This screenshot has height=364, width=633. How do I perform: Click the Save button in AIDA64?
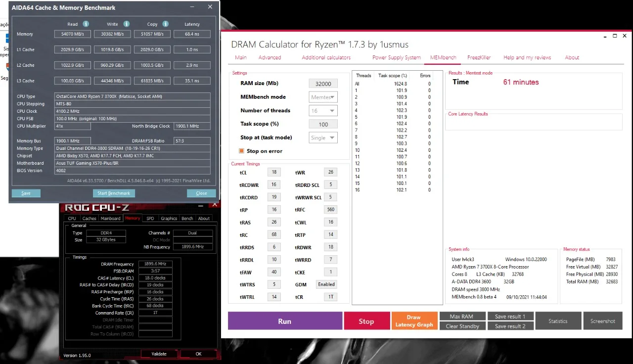point(26,193)
